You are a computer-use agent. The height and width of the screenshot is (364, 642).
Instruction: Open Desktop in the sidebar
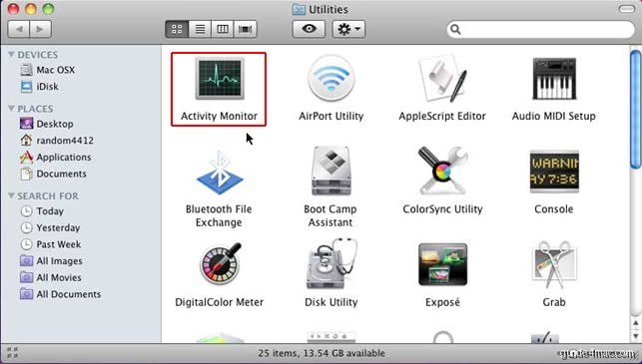click(47, 124)
